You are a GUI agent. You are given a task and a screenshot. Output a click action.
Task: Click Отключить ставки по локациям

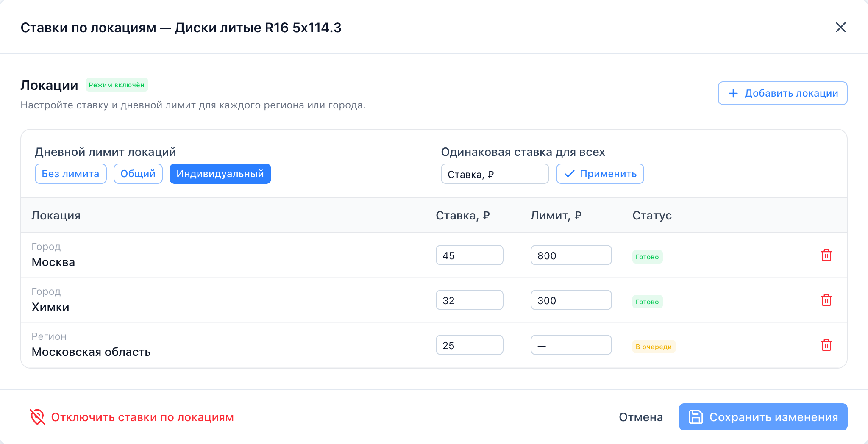coord(131,417)
